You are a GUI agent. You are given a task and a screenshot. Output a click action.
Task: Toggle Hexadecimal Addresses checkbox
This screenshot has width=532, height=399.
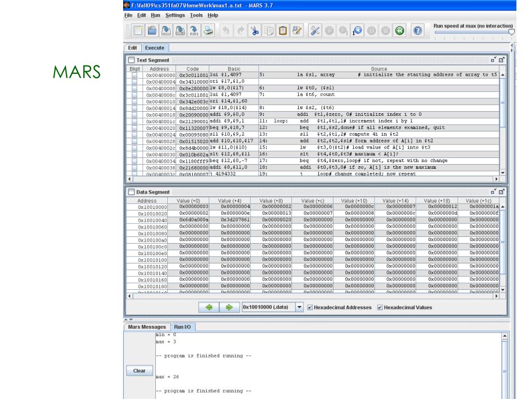(x=310, y=308)
